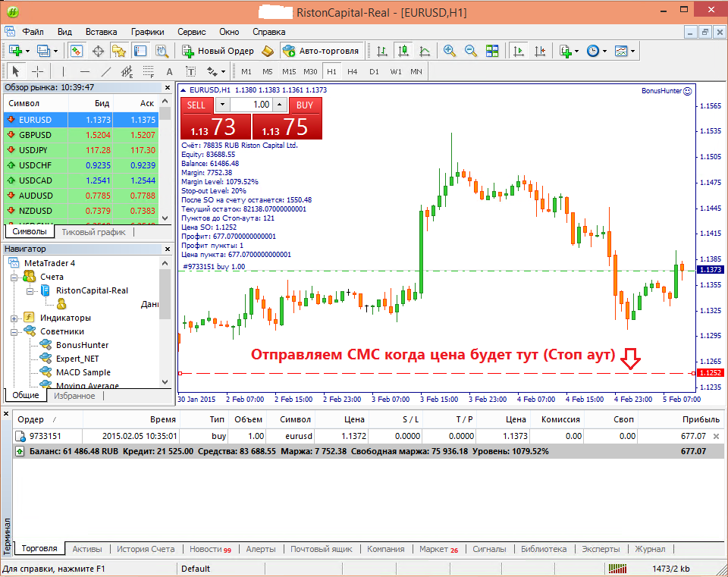This screenshot has height=577, width=728.
Task: Switch timeframe to D1
Action: coord(374,71)
